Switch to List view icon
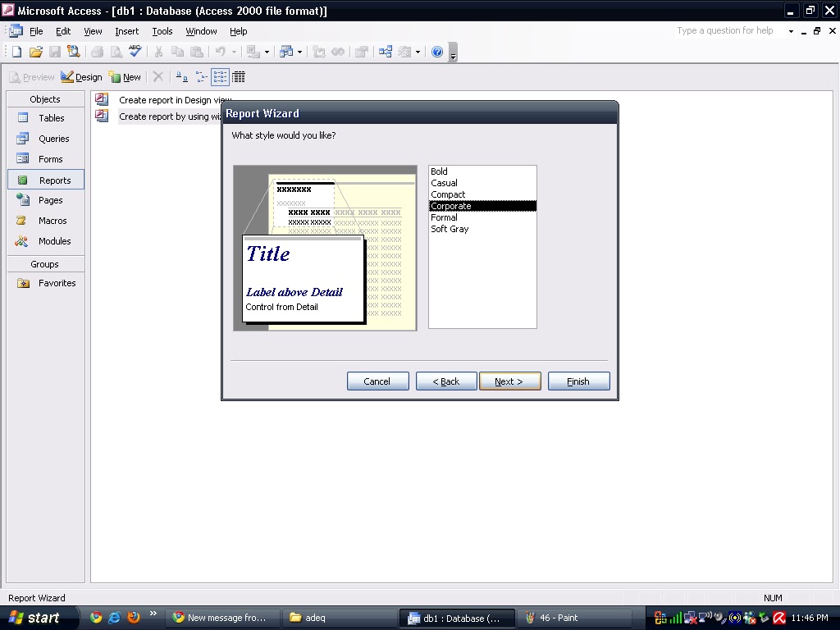Viewport: 840px width, 630px height. pyautogui.click(x=220, y=76)
